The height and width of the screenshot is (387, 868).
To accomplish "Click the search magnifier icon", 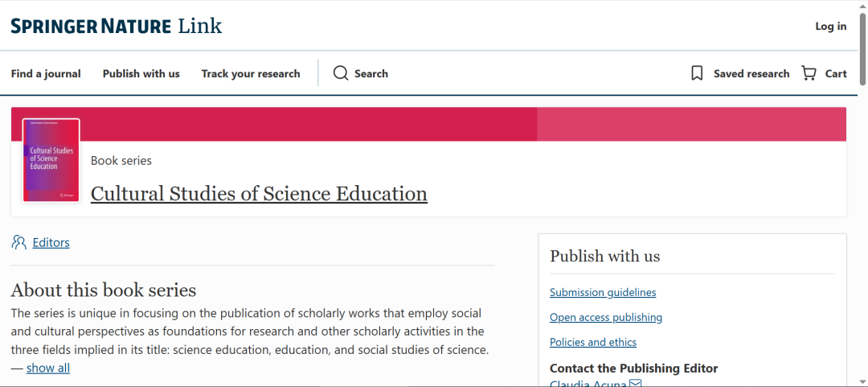I will pos(341,73).
